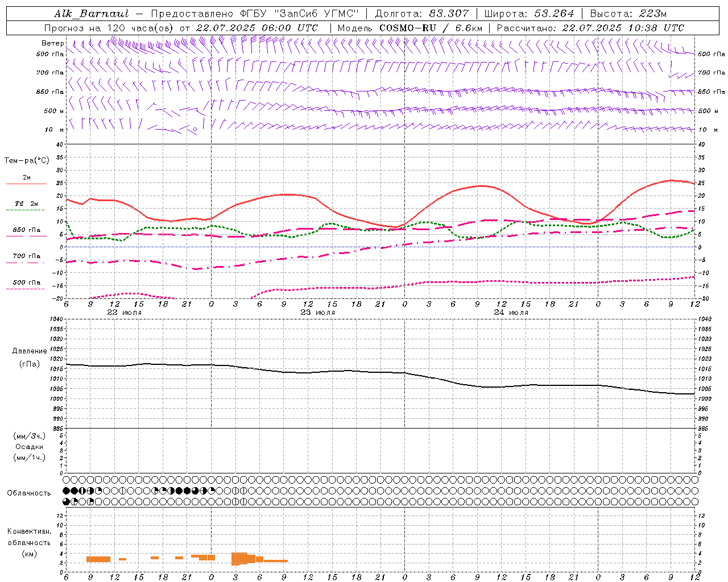Select 850 гПа entry in the temperature legend

point(27,230)
